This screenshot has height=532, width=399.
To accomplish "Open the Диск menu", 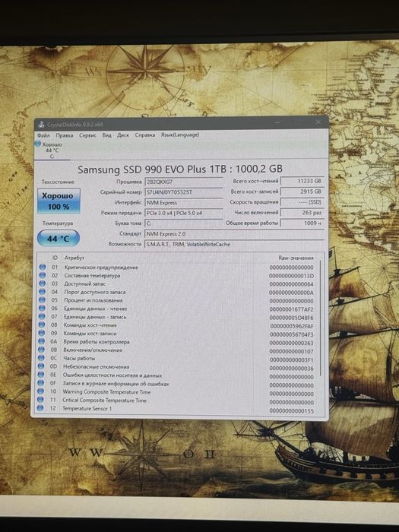I will 123,135.
